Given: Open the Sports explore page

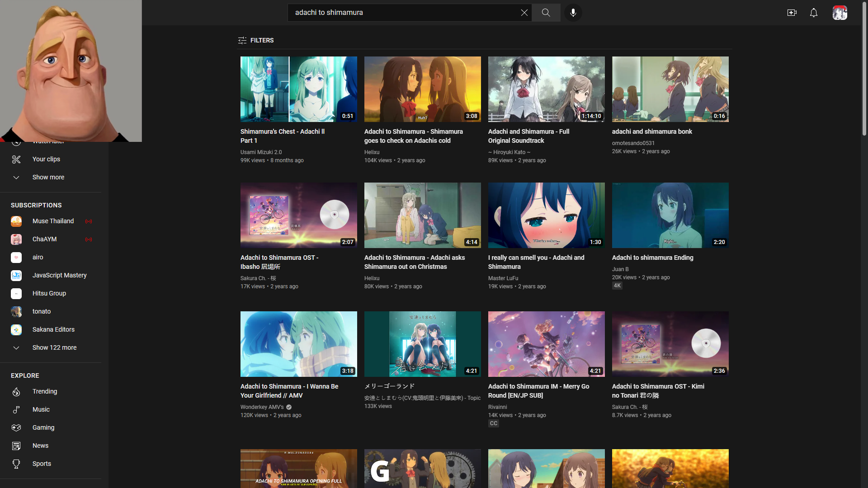Looking at the screenshot, I should pos(42,464).
